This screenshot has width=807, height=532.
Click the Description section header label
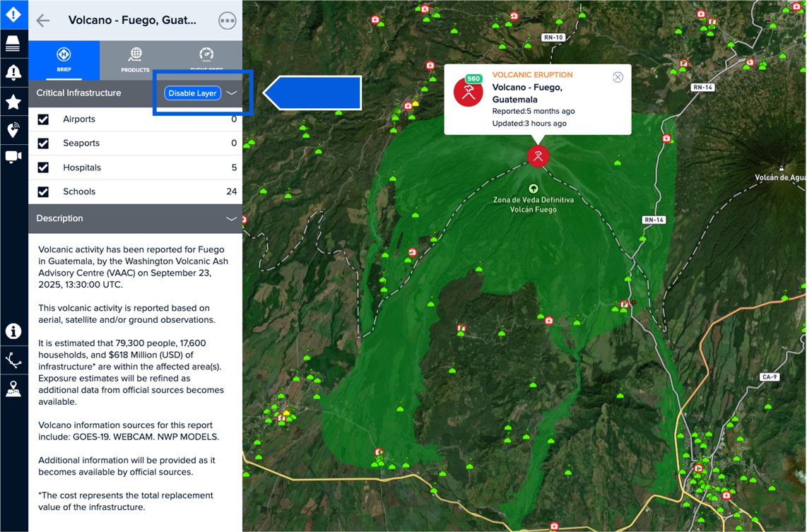tap(59, 219)
